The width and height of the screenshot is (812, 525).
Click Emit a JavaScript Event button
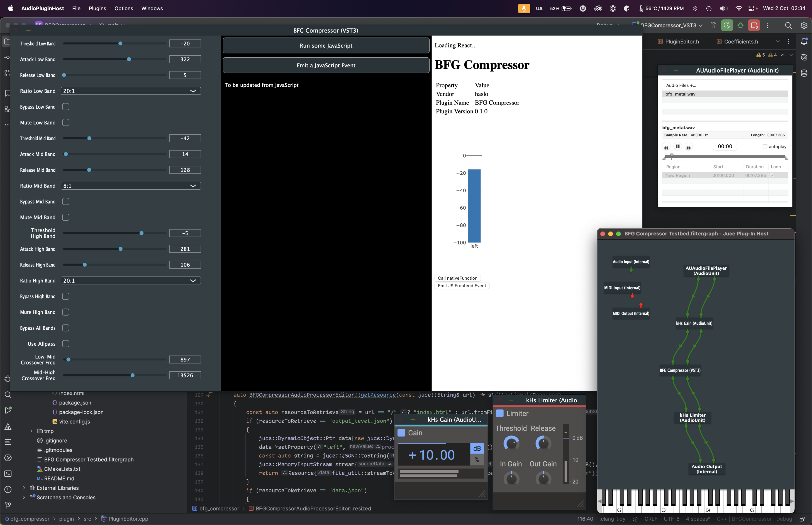(x=326, y=66)
